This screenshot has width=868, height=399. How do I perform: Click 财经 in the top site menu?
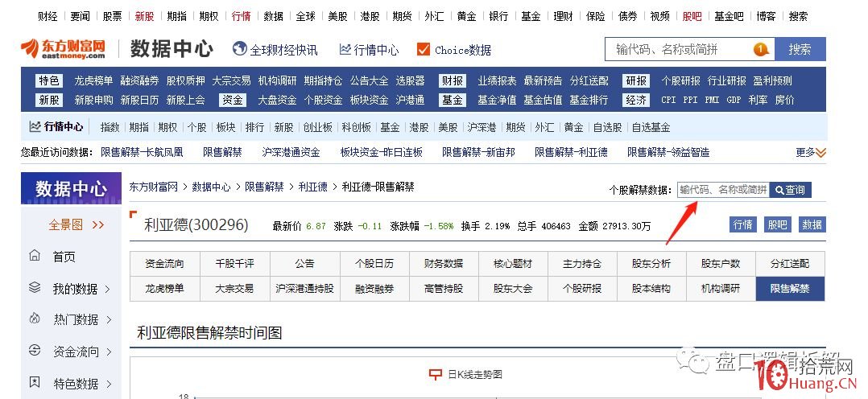(x=48, y=17)
